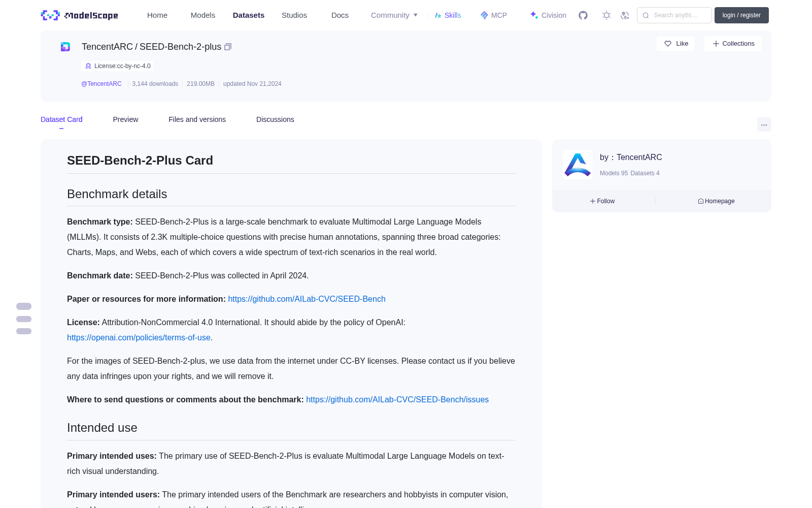Click the dataset icon beside TencentARC title
812x508 pixels.
[x=65, y=47]
